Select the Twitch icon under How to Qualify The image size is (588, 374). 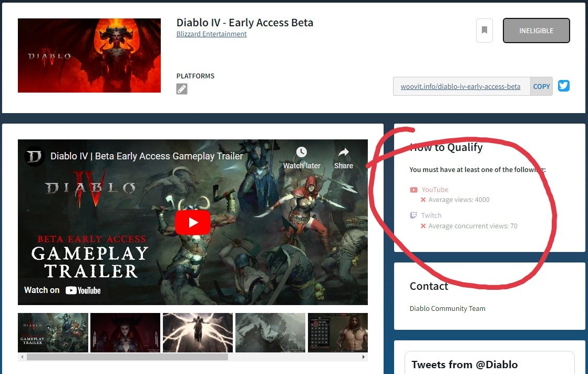(x=414, y=215)
